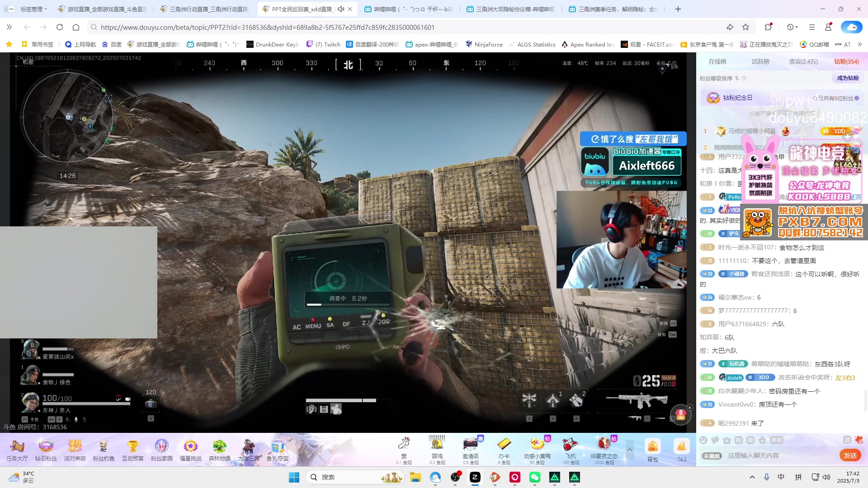Open browser hamburger menu
868x488 pixels.
[x=812, y=27]
